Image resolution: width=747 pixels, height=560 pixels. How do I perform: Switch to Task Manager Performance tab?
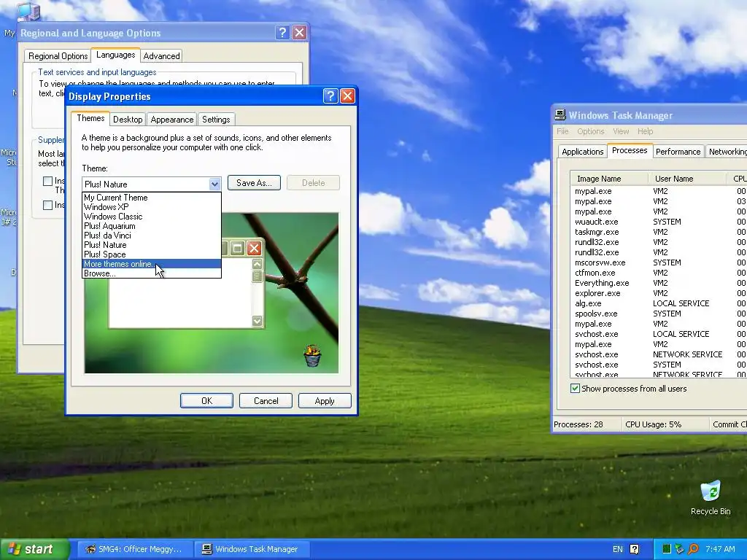tap(678, 152)
